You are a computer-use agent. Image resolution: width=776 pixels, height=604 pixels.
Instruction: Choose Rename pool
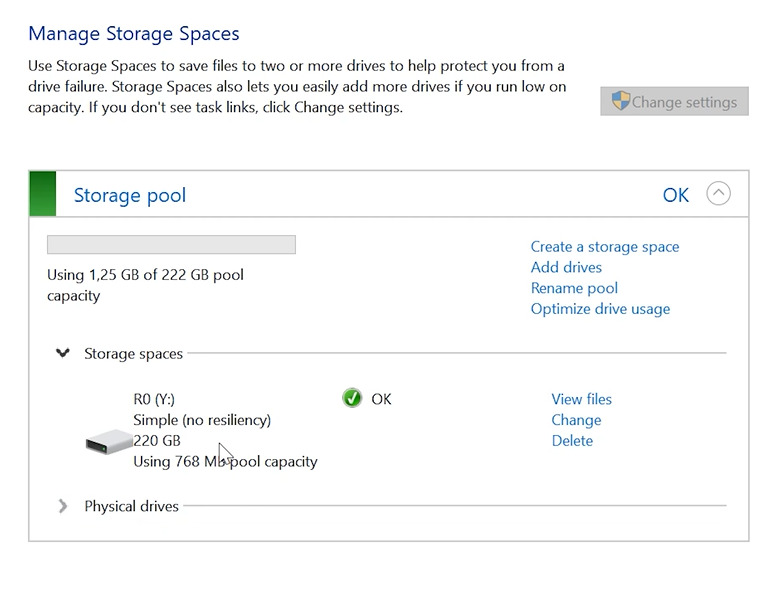point(574,288)
